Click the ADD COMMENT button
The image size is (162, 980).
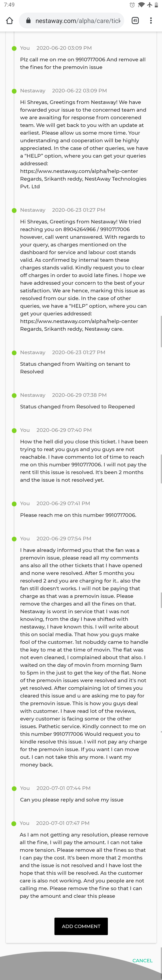(x=81, y=926)
